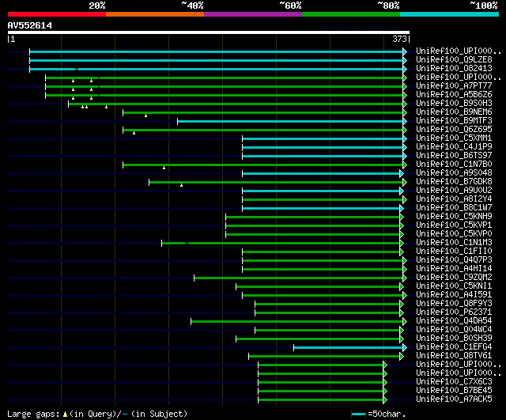Select the UniRef100_C1N1M3 label

(454, 243)
